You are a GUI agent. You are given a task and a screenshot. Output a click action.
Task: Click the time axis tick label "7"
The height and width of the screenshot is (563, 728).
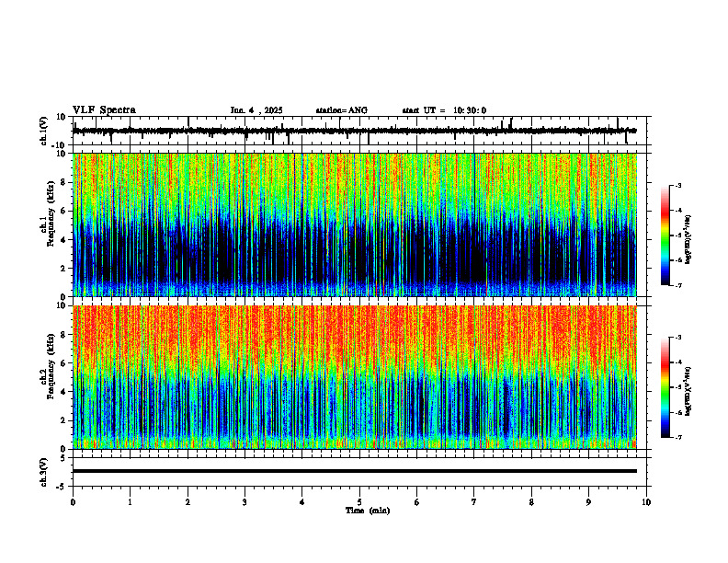(x=474, y=502)
